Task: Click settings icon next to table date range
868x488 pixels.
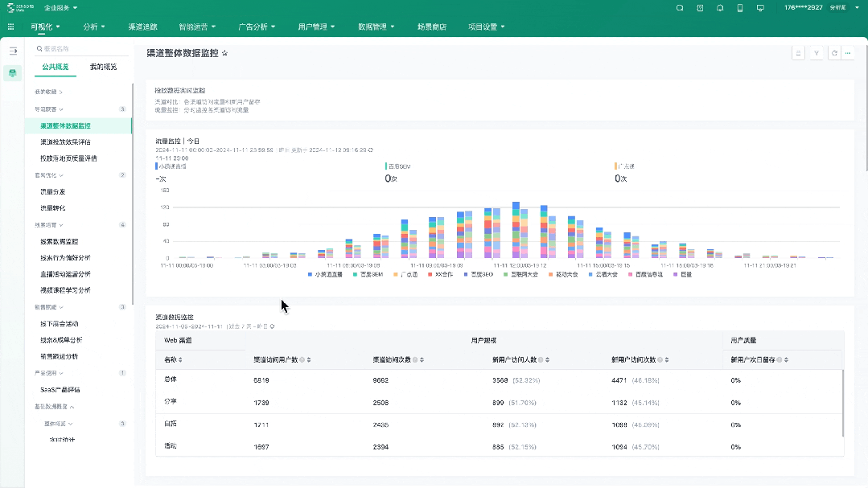Action: pyautogui.click(x=273, y=326)
